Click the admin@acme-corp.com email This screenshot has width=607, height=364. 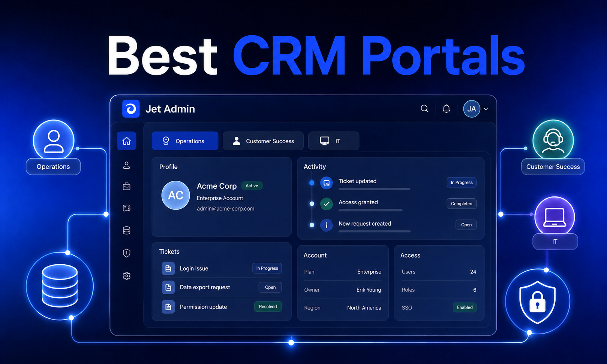click(226, 209)
